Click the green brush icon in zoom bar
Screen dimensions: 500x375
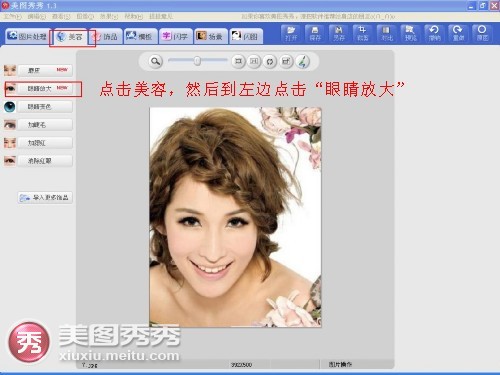tap(302, 61)
